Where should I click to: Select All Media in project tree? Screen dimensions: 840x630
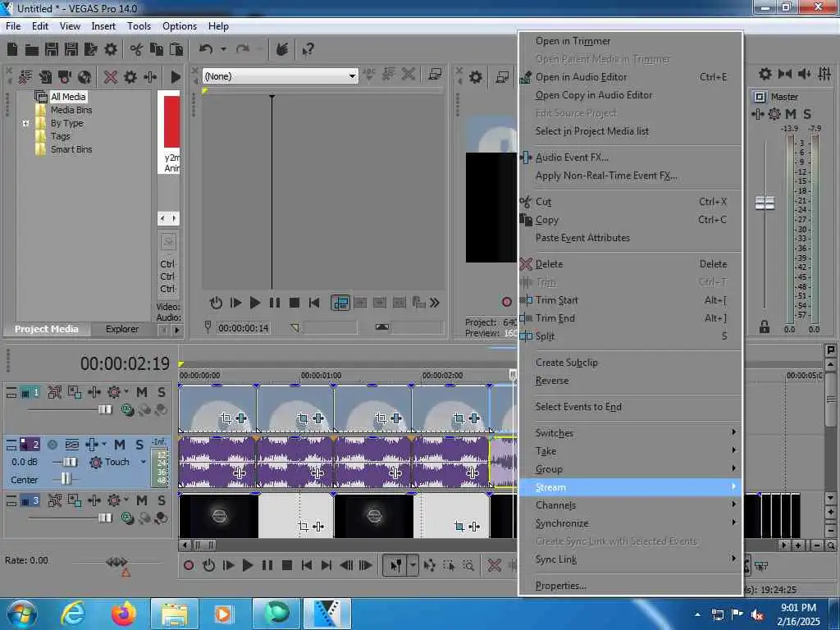coord(68,97)
